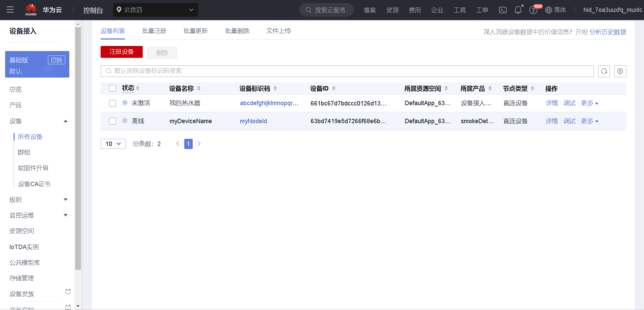Refresh the device list
The image size is (644, 310).
(604, 71)
